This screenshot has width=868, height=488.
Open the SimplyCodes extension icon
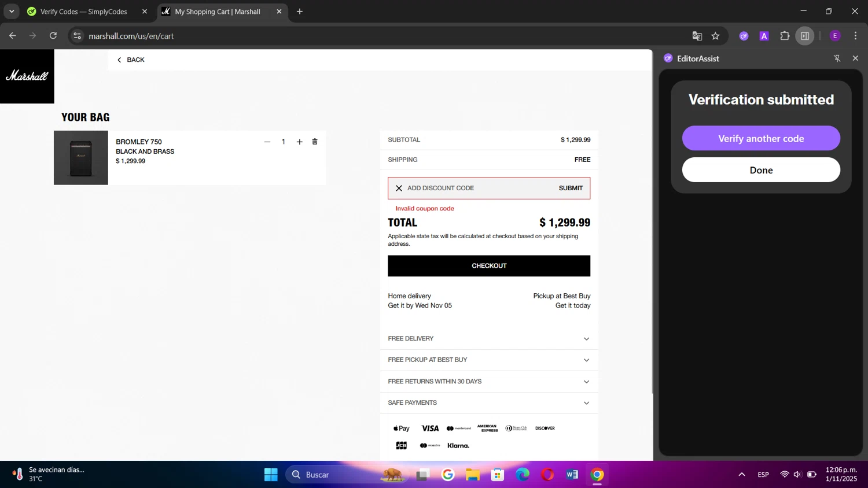[744, 36]
